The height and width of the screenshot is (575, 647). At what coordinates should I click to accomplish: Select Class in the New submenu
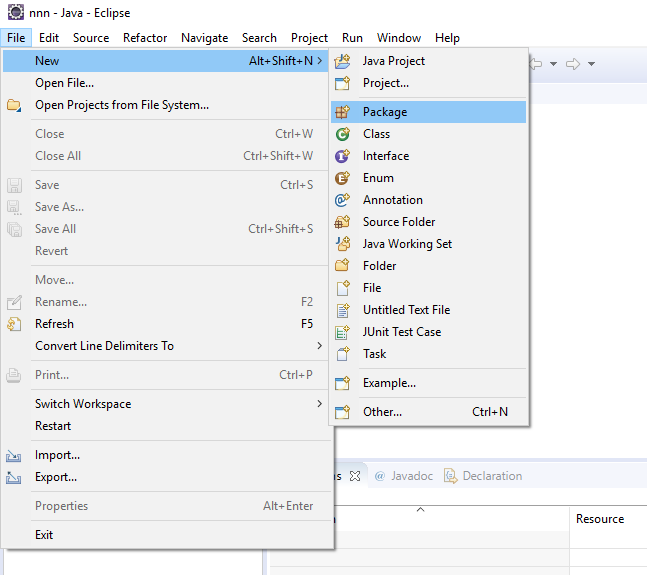[x=428, y=134]
